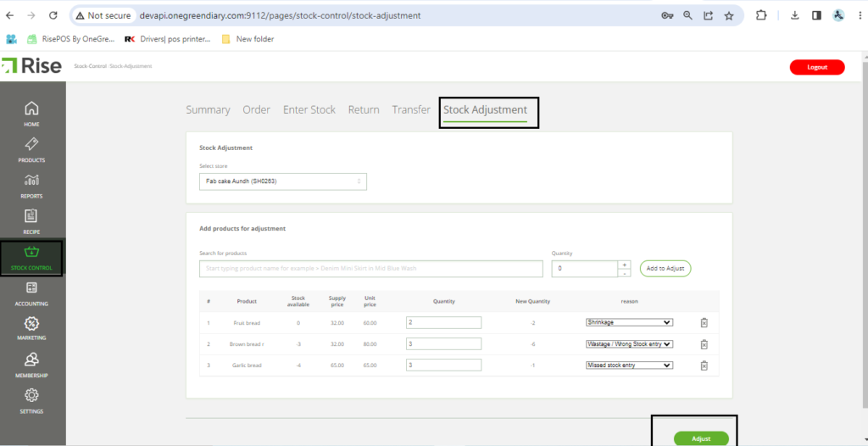Screen dimensions: 868x446
Task: Click the red Logout button
Action: pos(817,67)
